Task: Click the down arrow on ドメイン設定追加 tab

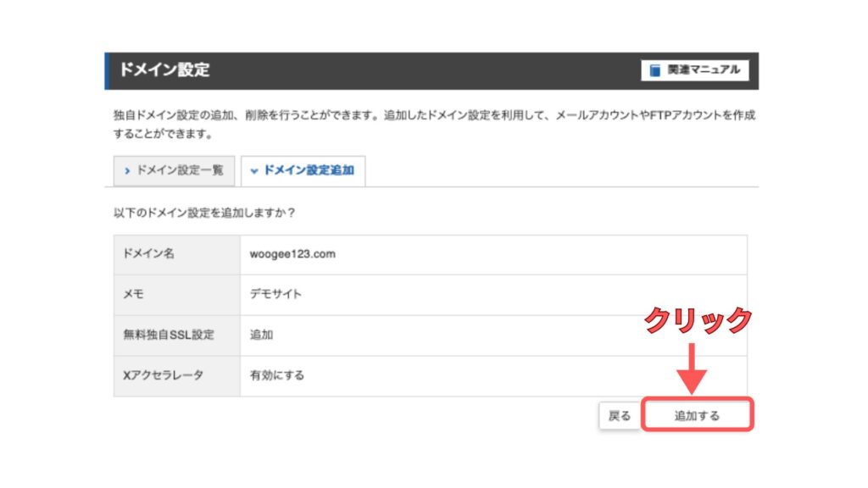Action: 254,171
